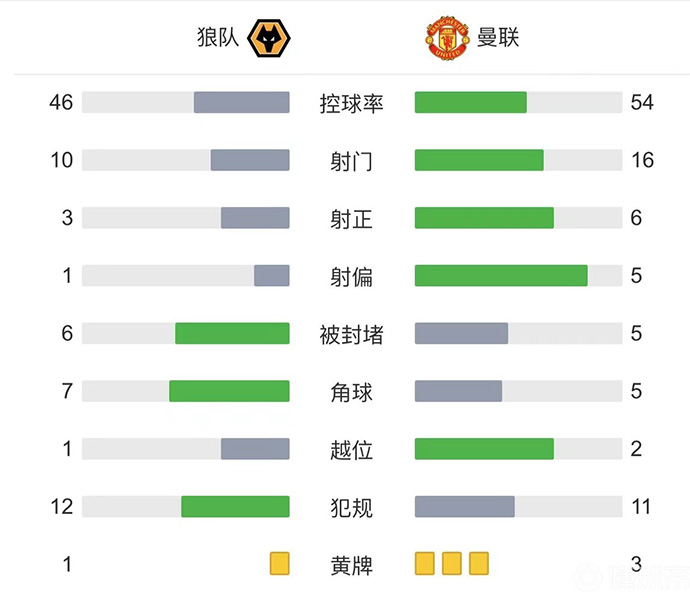Click Manchester United's green 射偏 bar
The image size is (690, 598).
[501, 276]
